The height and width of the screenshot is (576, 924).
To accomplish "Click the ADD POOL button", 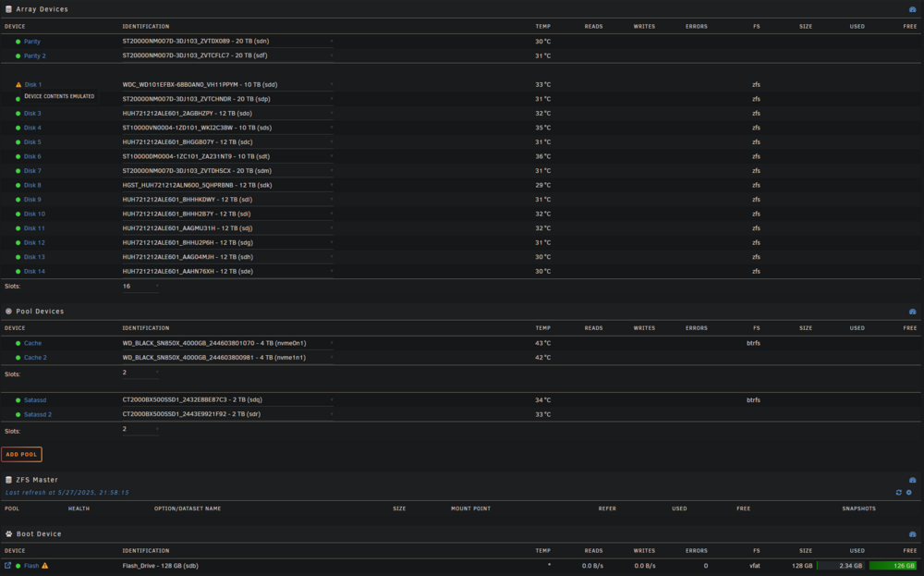I will click(22, 455).
